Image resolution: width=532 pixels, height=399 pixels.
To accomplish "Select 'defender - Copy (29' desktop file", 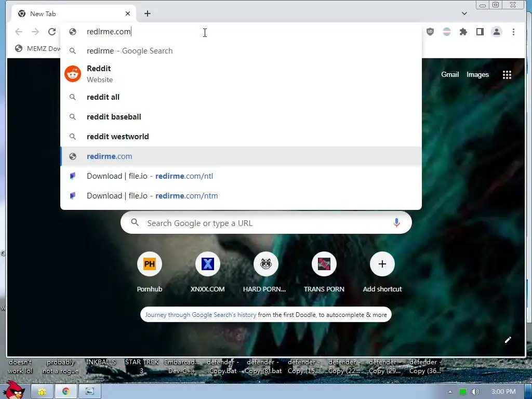I will pos(385,366).
